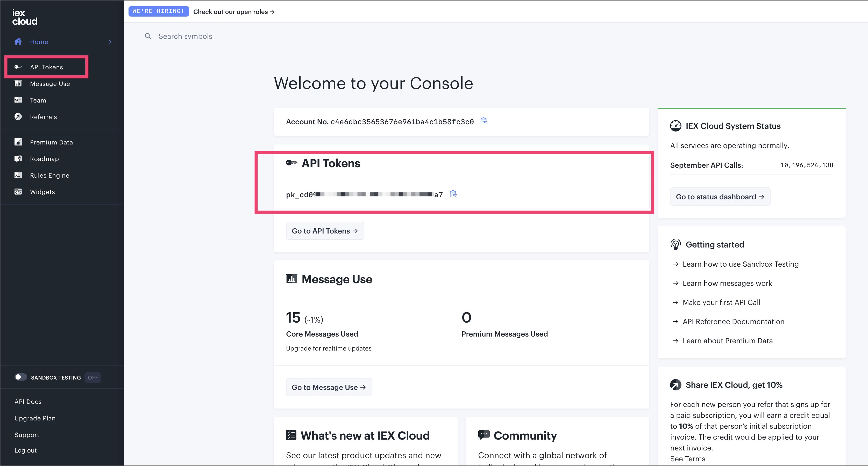Click the Roadmap map icon in sidebar
Image resolution: width=868 pixels, height=466 pixels.
coord(18,159)
